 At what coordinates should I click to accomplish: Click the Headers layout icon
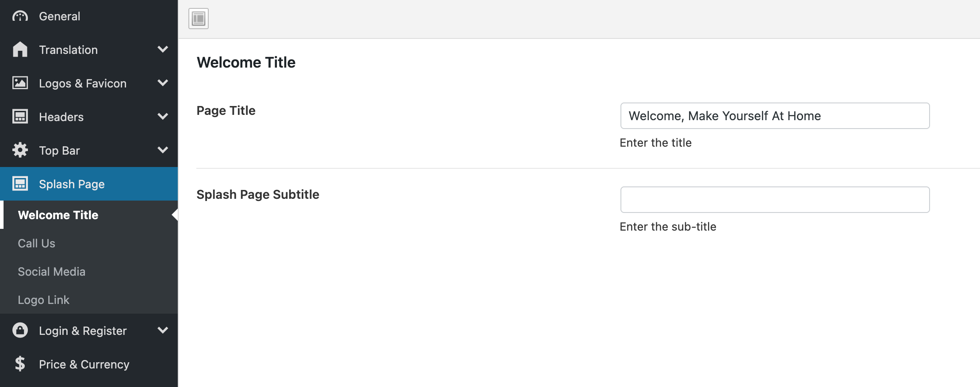(x=20, y=117)
